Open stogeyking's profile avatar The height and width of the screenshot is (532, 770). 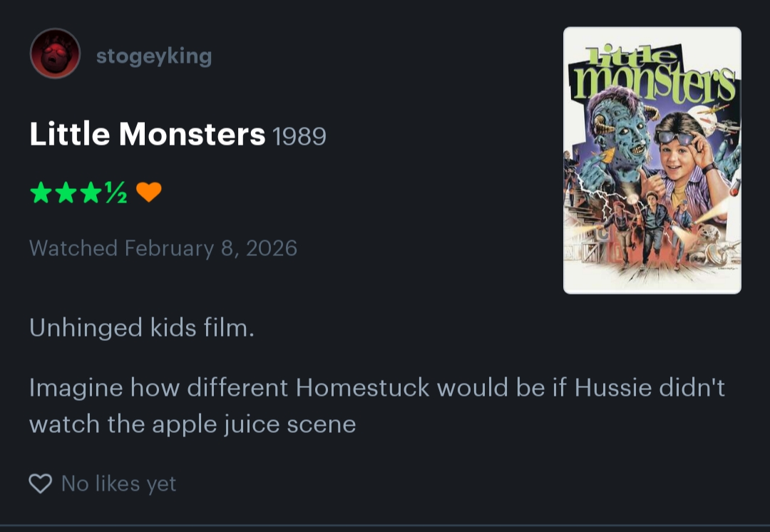(x=55, y=53)
